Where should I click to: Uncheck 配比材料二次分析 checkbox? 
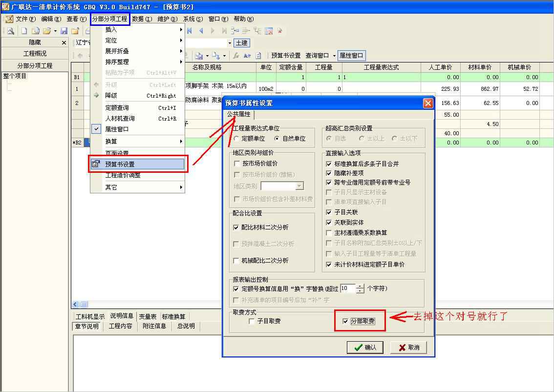click(x=236, y=227)
